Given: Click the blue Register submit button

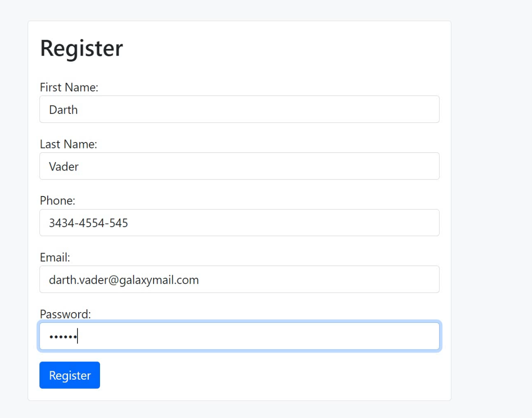Looking at the screenshot, I should (x=70, y=375).
